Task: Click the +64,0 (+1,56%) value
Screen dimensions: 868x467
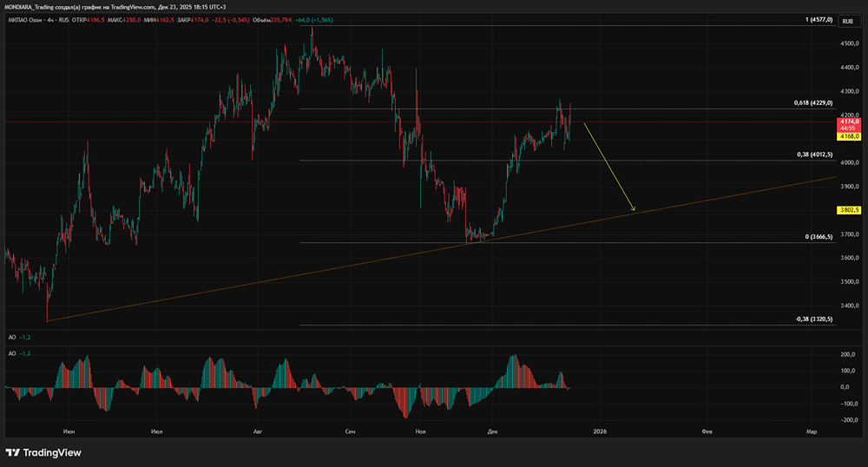Action: [314, 20]
